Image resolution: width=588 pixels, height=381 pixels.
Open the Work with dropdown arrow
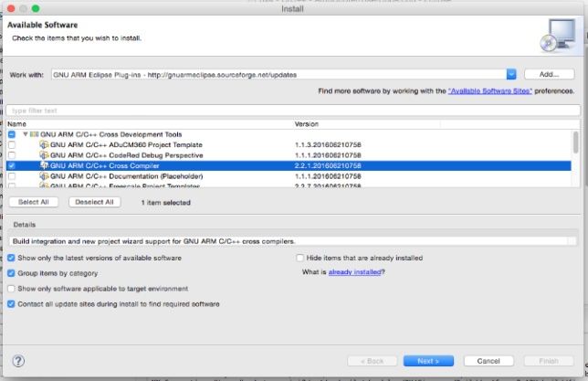click(x=511, y=74)
